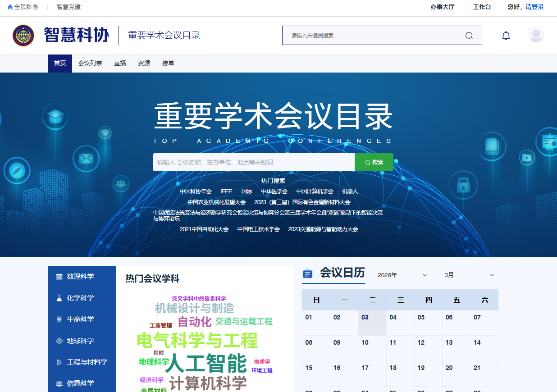Click the green 搜索 button
557x392 pixels.
click(374, 162)
